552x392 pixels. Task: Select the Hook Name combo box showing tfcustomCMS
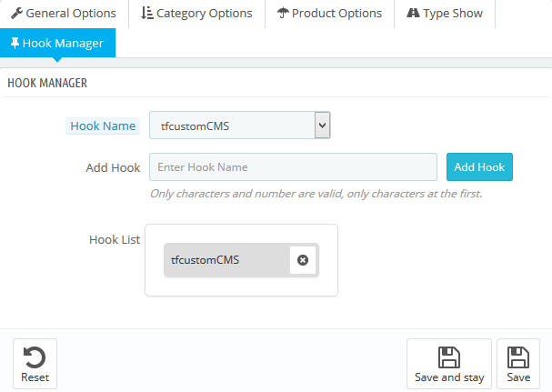232,126
